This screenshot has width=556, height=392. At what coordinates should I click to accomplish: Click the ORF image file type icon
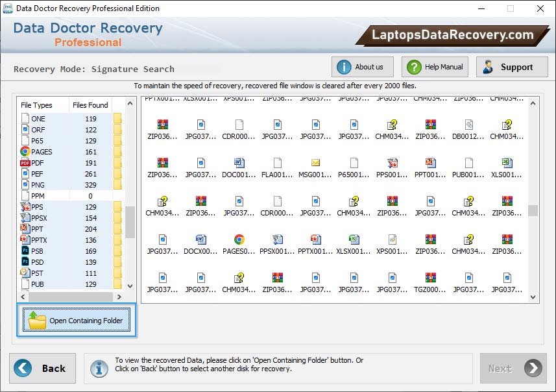coord(25,130)
